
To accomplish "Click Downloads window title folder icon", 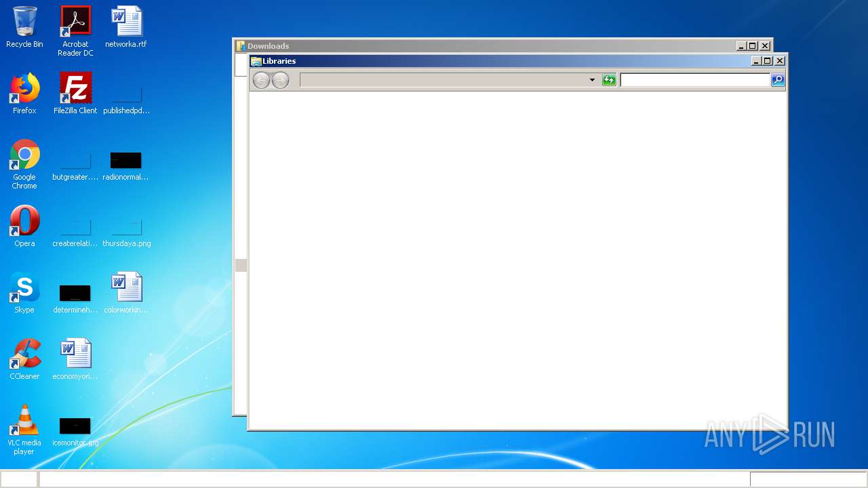I will 241,46.
